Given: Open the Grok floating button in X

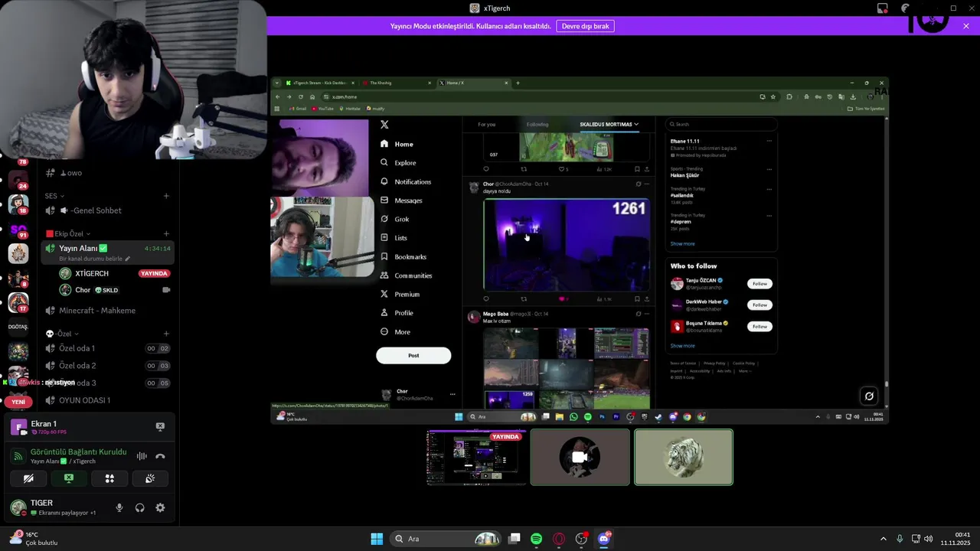Looking at the screenshot, I should tap(869, 396).
